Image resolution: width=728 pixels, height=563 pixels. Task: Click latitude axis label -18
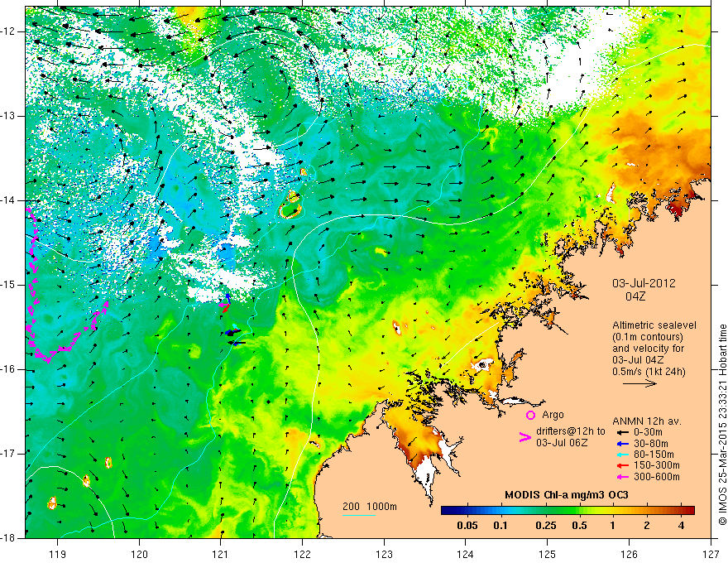[8, 538]
